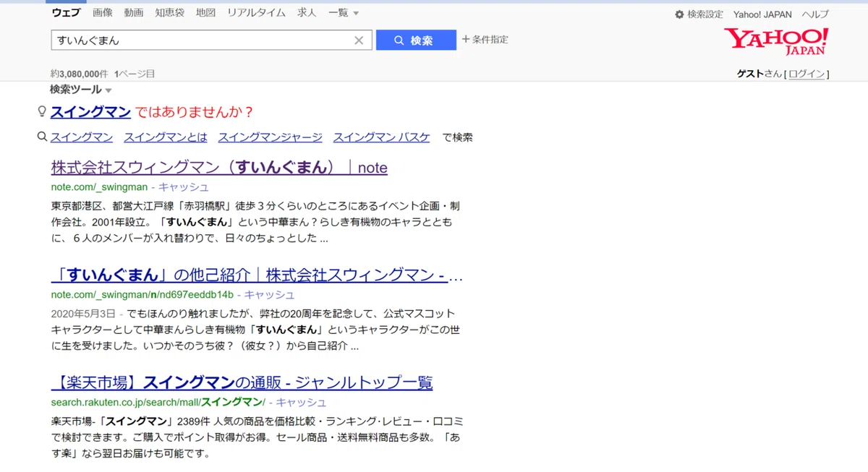868x472 pixels.
Task: Search related term スイングマンジャージ
Action: click(270, 137)
